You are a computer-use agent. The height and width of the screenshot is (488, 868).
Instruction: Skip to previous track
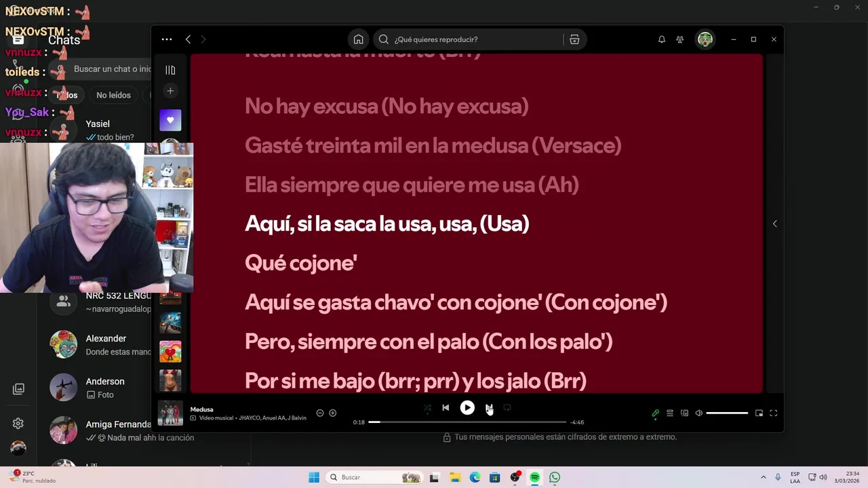[x=446, y=408]
